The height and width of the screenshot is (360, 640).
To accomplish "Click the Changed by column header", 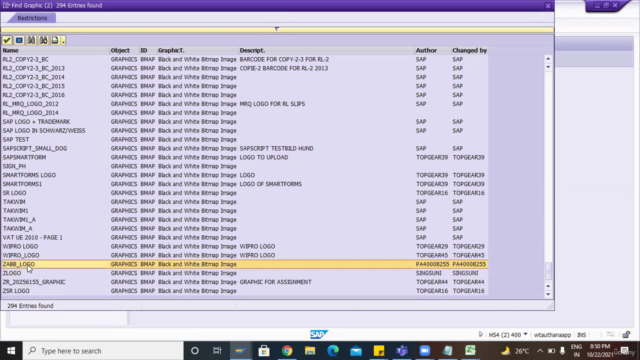I will (x=469, y=50).
